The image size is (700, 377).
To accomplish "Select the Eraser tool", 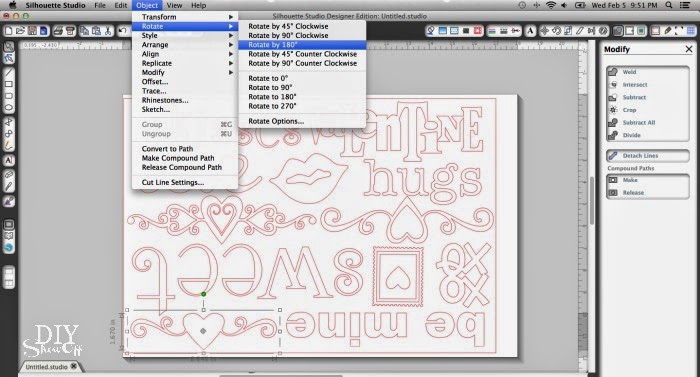I will (8, 175).
